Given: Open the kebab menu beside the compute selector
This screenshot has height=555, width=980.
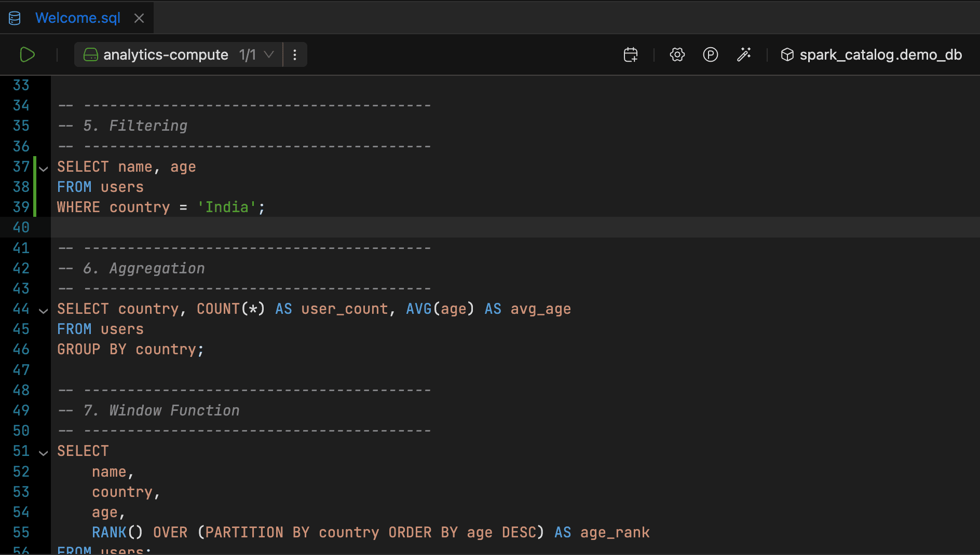Looking at the screenshot, I should [294, 54].
